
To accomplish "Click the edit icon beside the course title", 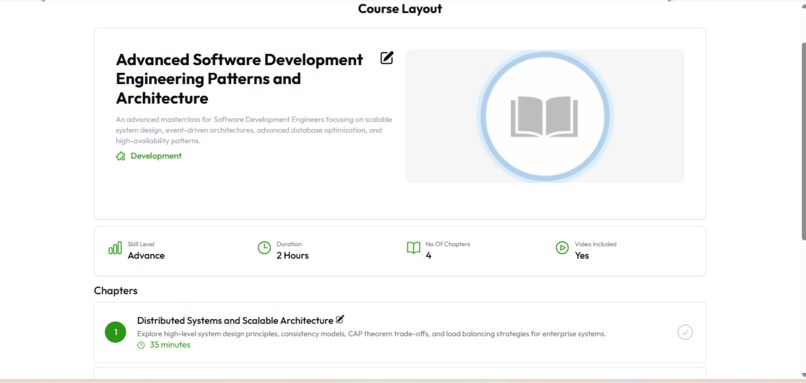I will pos(387,58).
